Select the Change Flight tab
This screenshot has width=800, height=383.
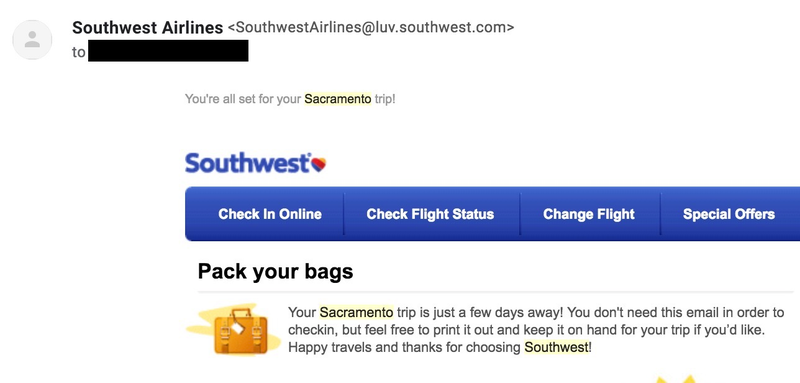589,214
